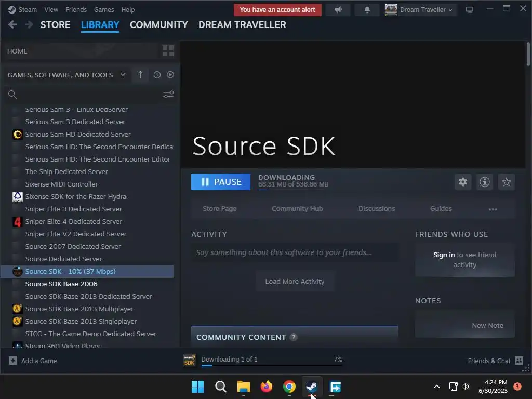
Task: Switch to the COMMUNITY tab
Action: (x=159, y=25)
